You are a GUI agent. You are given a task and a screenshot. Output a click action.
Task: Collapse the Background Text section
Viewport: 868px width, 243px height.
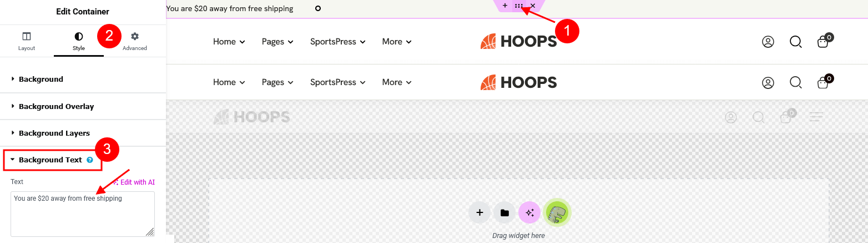tap(50, 160)
